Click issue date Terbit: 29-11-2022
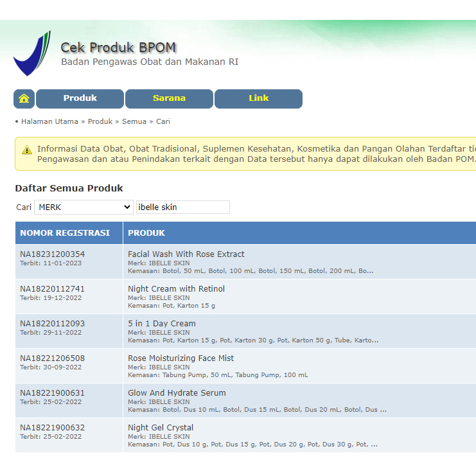The height and width of the screenshot is (476, 476). [x=51, y=332]
